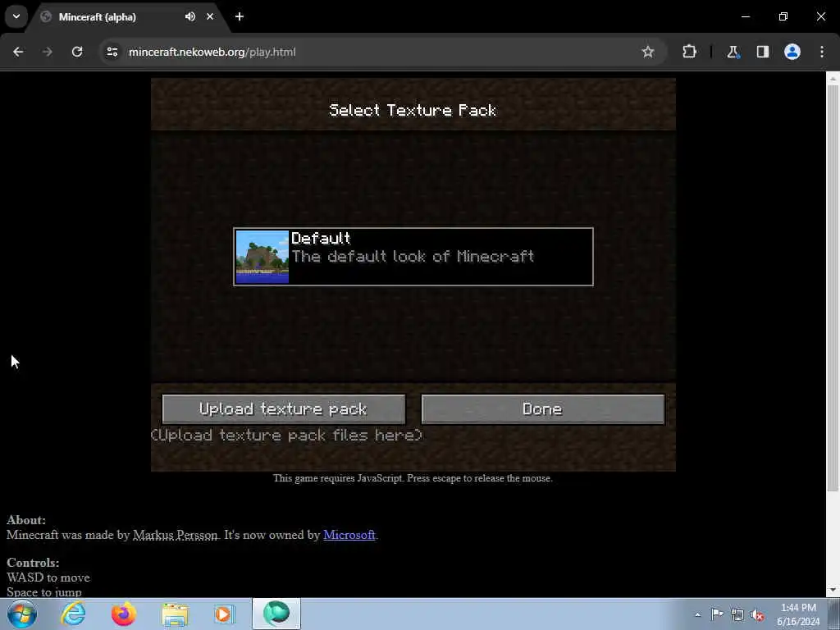Click the active browser taskbar icon
840x630 pixels.
276,614
